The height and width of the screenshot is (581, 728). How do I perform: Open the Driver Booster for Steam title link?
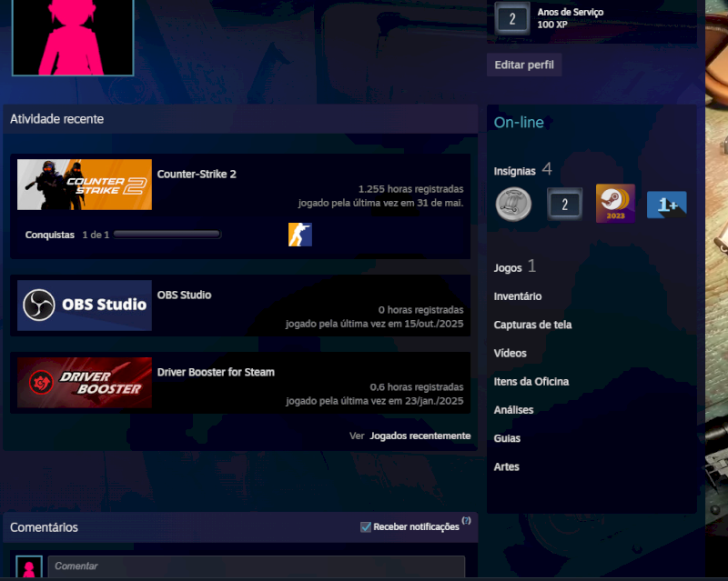[216, 372]
